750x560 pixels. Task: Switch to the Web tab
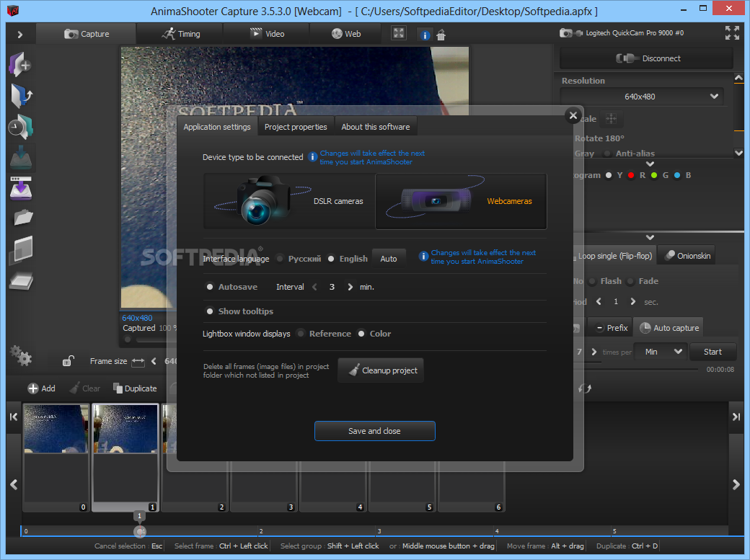pyautogui.click(x=346, y=34)
